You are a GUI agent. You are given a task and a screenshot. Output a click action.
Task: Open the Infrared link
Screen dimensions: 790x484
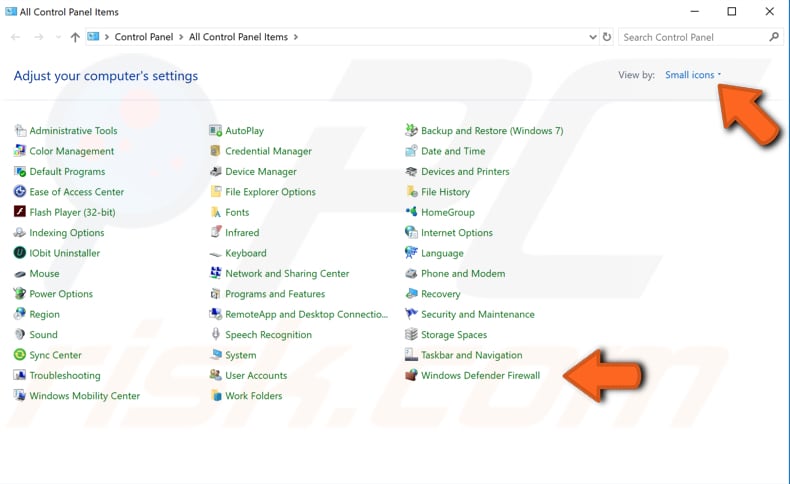tap(242, 233)
